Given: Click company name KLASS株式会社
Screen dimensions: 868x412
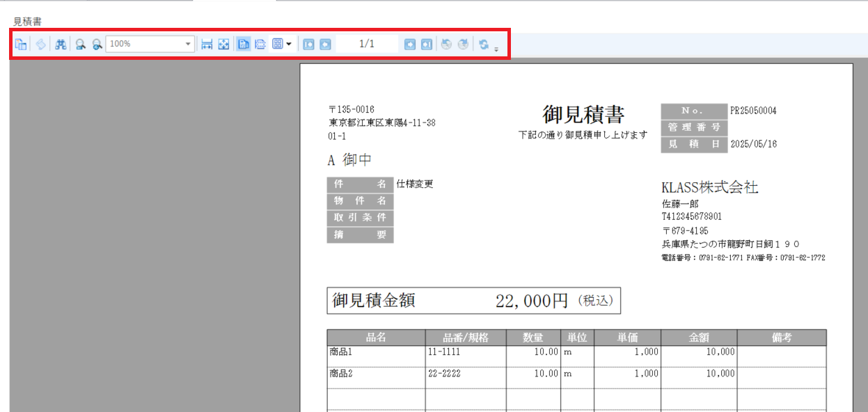Looking at the screenshot, I should click(710, 187).
